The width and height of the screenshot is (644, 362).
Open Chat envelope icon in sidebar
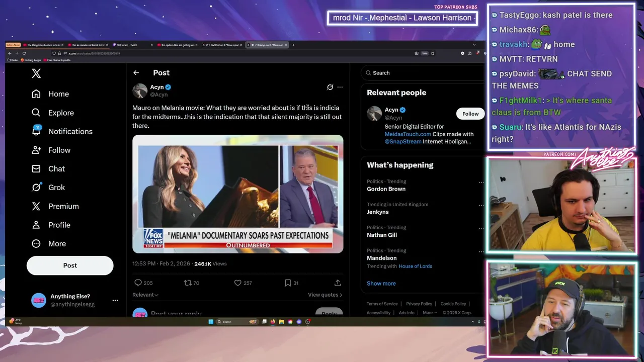click(36, 168)
